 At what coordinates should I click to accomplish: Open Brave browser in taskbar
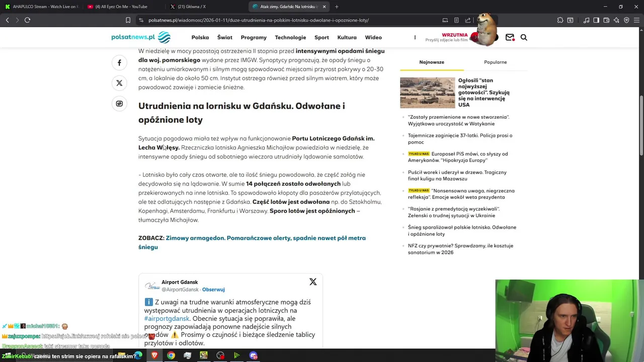click(x=154, y=355)
